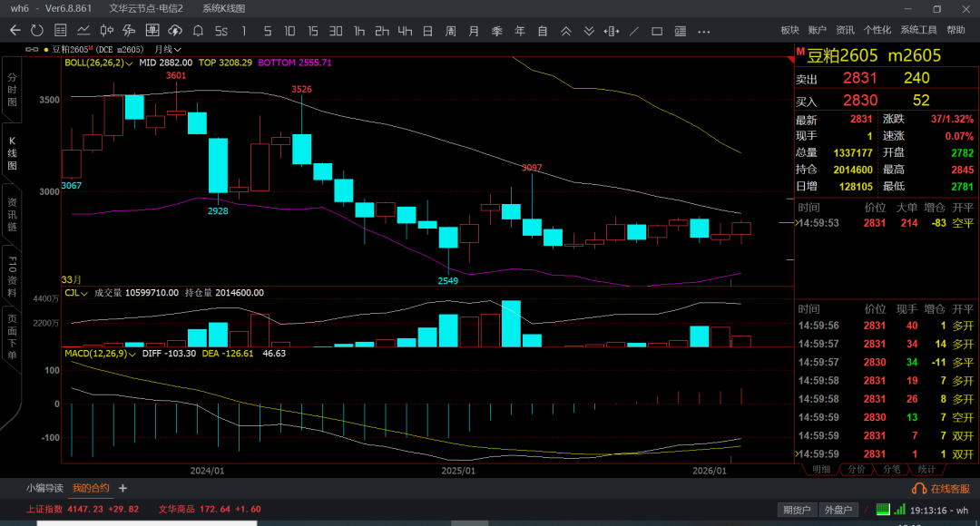Switch to the 我的合约 tab
The width and height of the screenshot is (980, 526).
pyautogui.click(x=91, y=488)
